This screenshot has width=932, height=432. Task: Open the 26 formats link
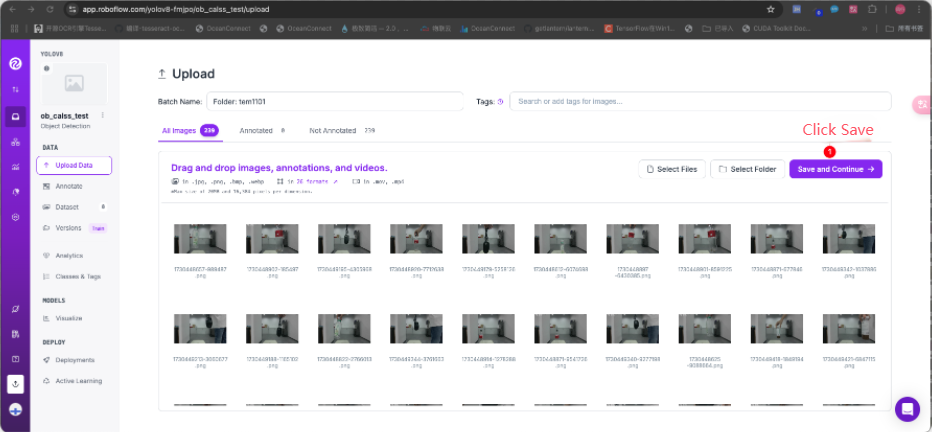[311, 182]
